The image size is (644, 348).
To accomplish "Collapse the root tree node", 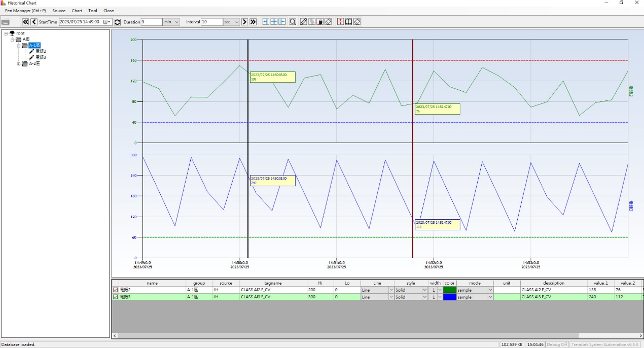I will 6,33.
